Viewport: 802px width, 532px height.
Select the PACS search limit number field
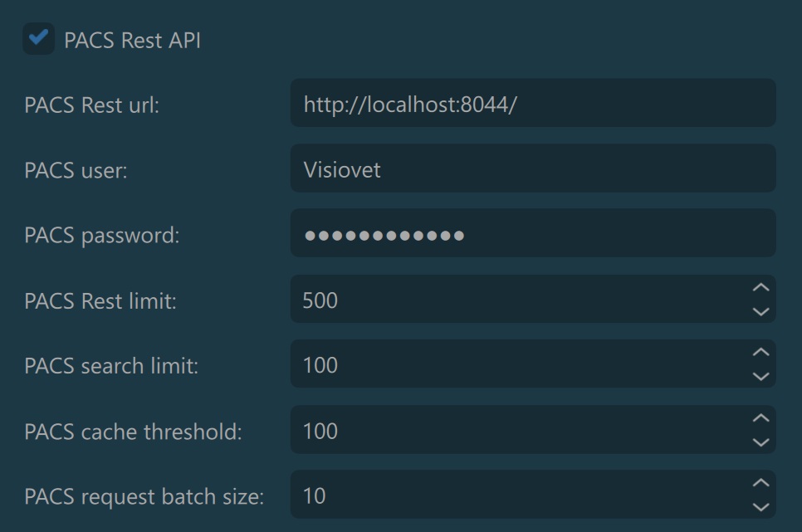point(515,364)
